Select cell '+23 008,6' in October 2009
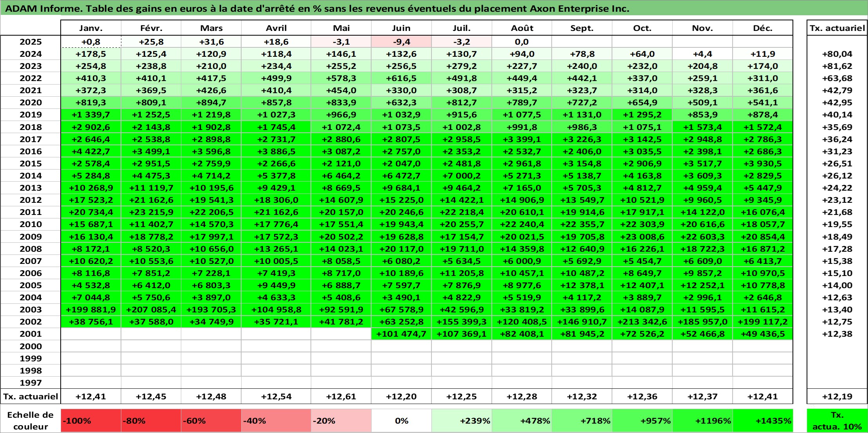The image size is (868, 433). point(642,237)
